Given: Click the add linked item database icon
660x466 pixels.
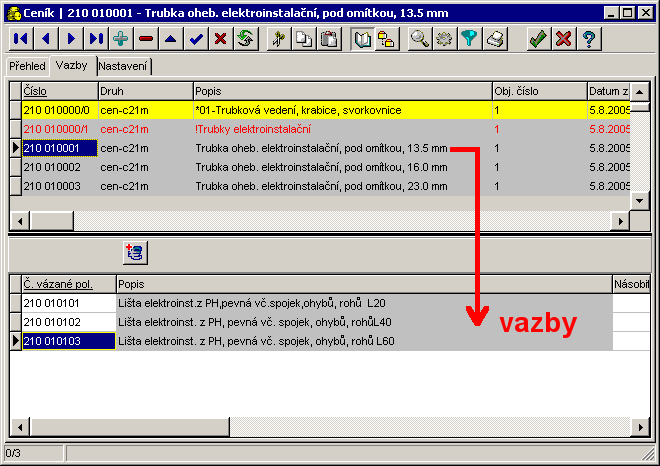Looking at the screenshot, I should [135, 253].
